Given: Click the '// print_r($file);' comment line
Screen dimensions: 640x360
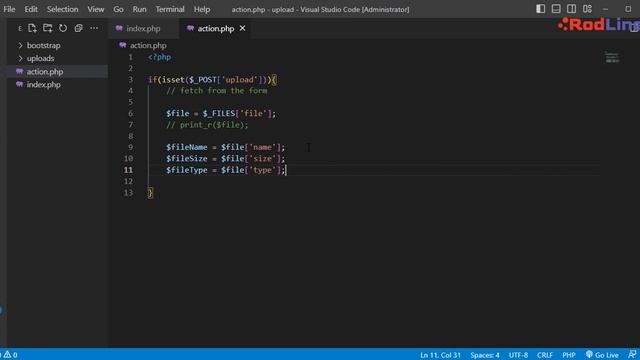Looking at the screenshot, I should tap(207, 125).
